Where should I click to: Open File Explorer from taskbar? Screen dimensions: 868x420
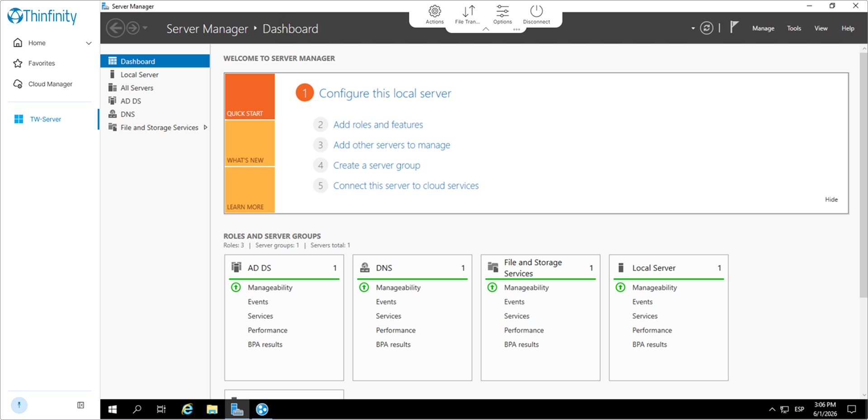(x=212, y=409)
